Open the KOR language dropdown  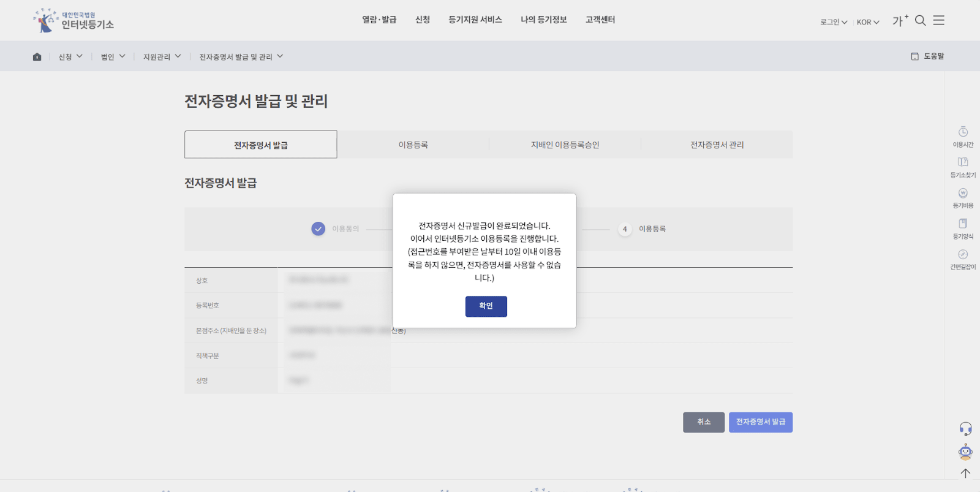pos(868,22)
